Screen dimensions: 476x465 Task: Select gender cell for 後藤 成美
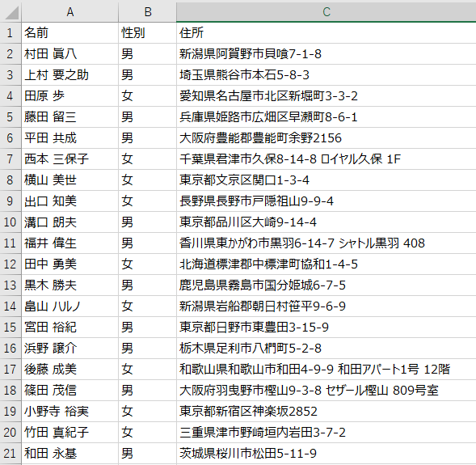(x=148, y=370)
